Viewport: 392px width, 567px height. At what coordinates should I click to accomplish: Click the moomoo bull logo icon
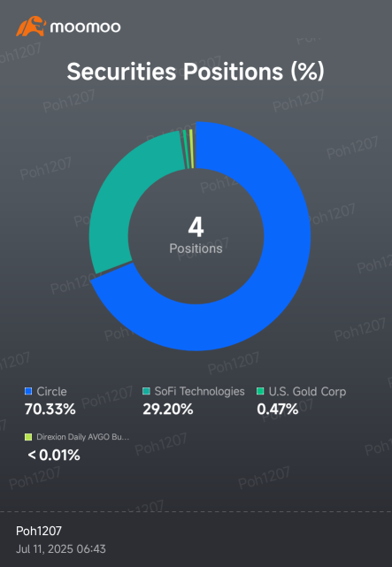(x=31, y=26)
